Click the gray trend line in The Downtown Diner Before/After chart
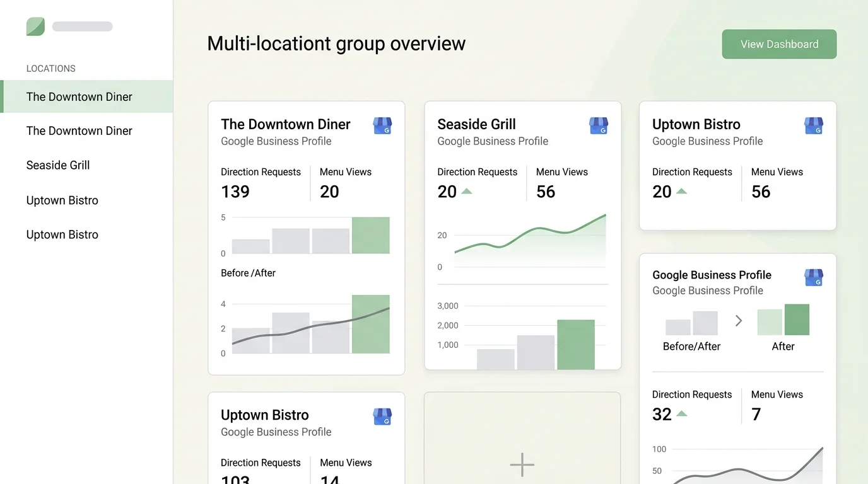868x484 pixels. click(x=310, y=326)
